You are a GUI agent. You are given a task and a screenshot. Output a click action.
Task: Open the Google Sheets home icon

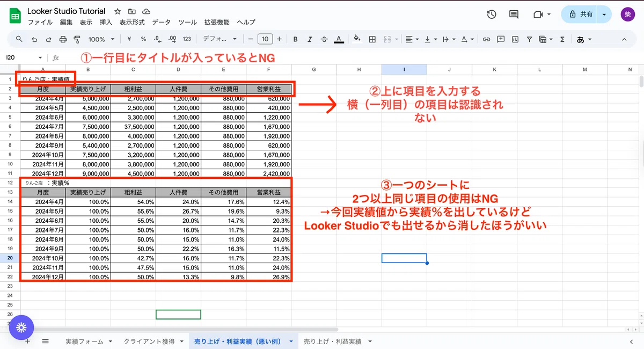pyautogui.click(x=14, y=16)
